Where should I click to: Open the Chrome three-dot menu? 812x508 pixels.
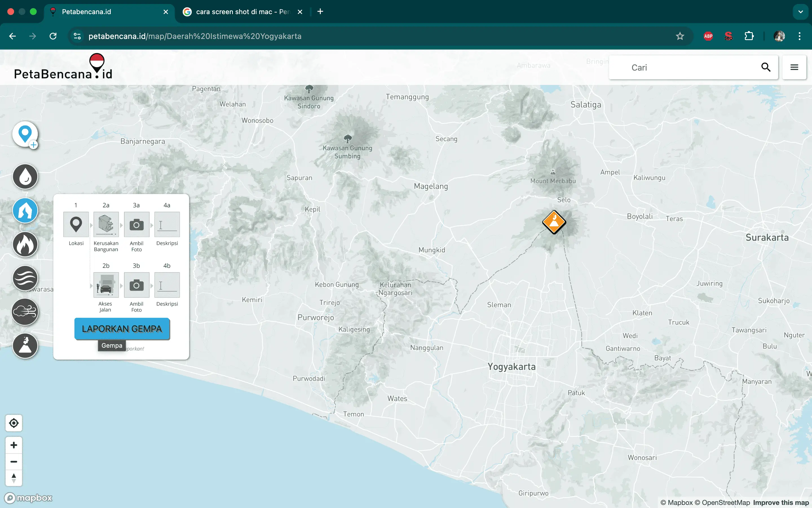click(x=800, y=36)
